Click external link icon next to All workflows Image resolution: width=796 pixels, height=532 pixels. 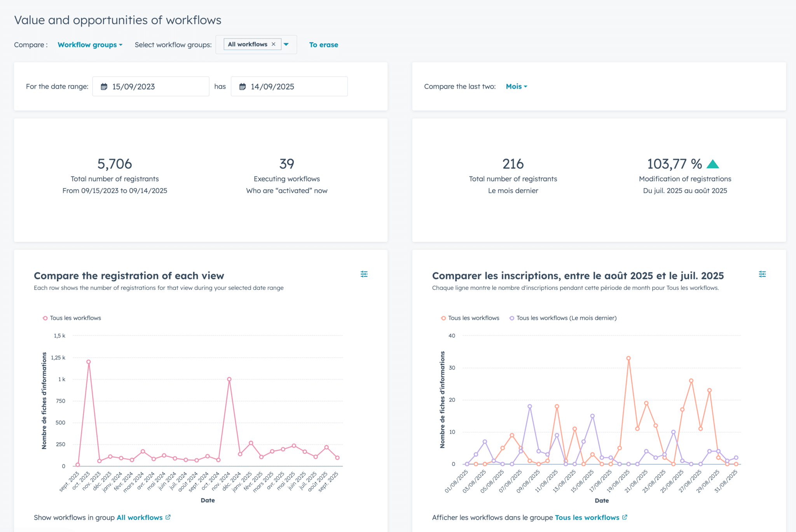(x=168, y=517)
